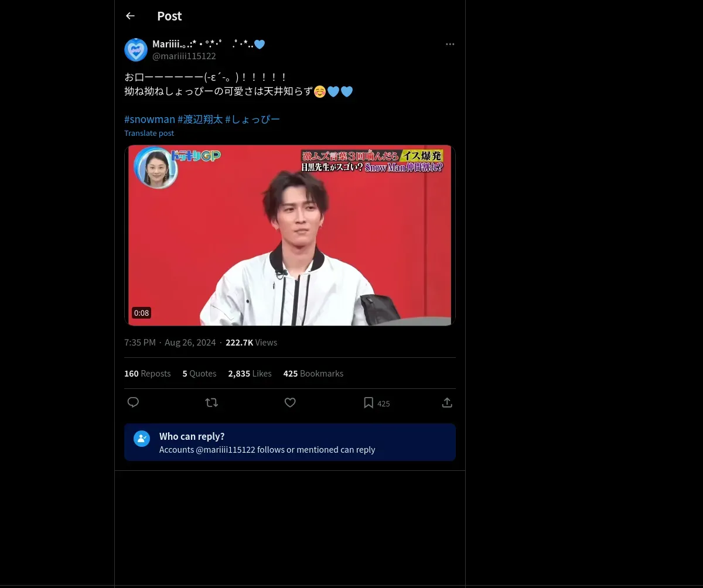View the 5 Quotes list
Image resolution: width=703 pixels, height=588 pixels.
click(x=199, y=373)
